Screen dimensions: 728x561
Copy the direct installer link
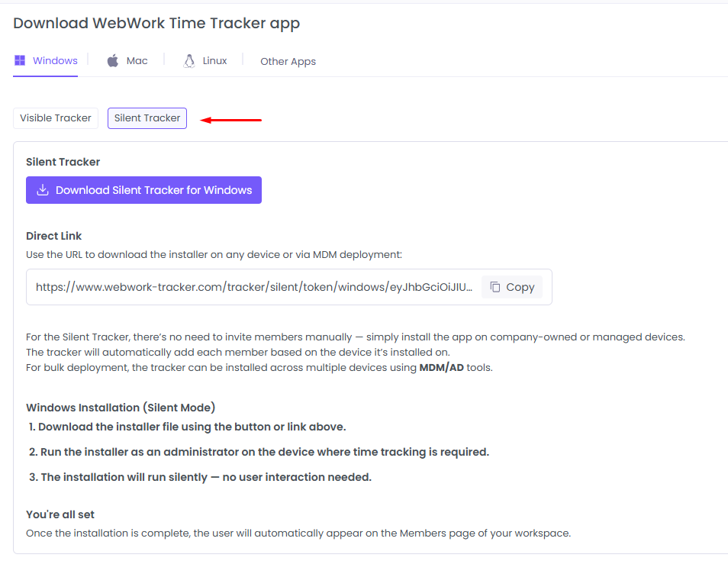click(511, 286)
